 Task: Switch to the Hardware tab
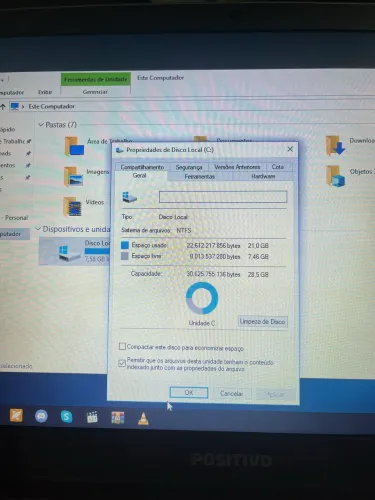click(263, 176)
